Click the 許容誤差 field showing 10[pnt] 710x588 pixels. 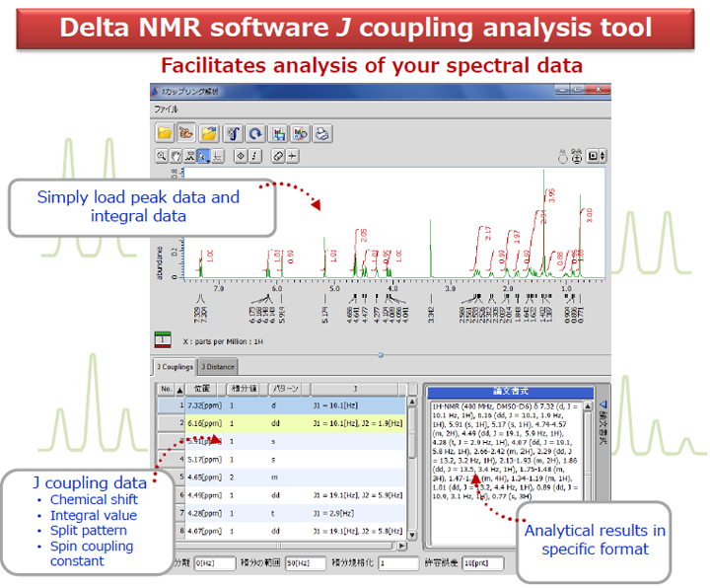pyautogui.click(x=483, y=563)
